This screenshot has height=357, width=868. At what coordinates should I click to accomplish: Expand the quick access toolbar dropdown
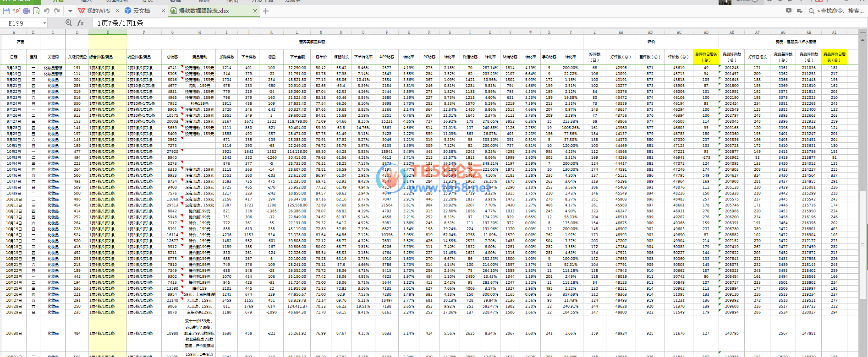[x=70, y=11]
